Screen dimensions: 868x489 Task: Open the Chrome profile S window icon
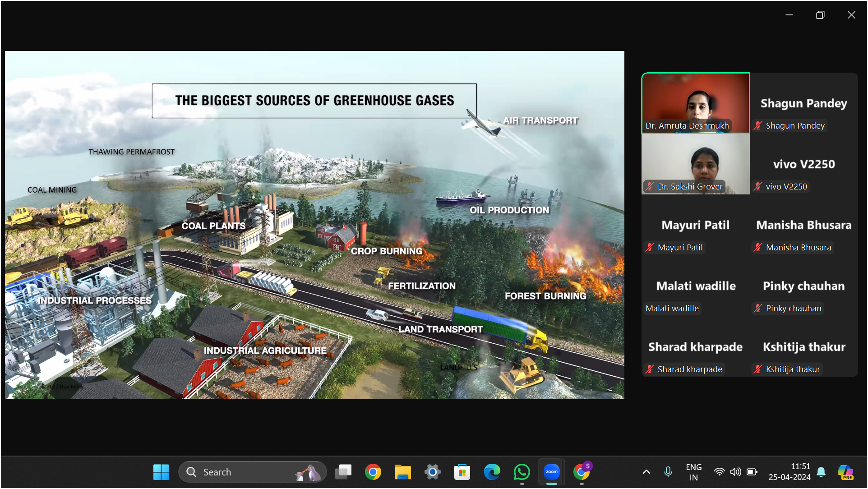pos(582,471)
